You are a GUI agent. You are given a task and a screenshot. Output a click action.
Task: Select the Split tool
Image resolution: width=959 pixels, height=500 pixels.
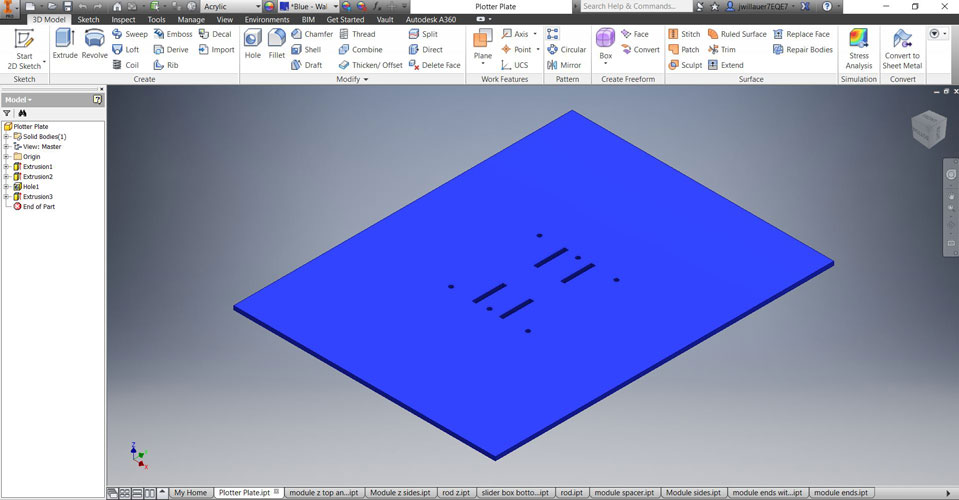(x=423, y=34)
